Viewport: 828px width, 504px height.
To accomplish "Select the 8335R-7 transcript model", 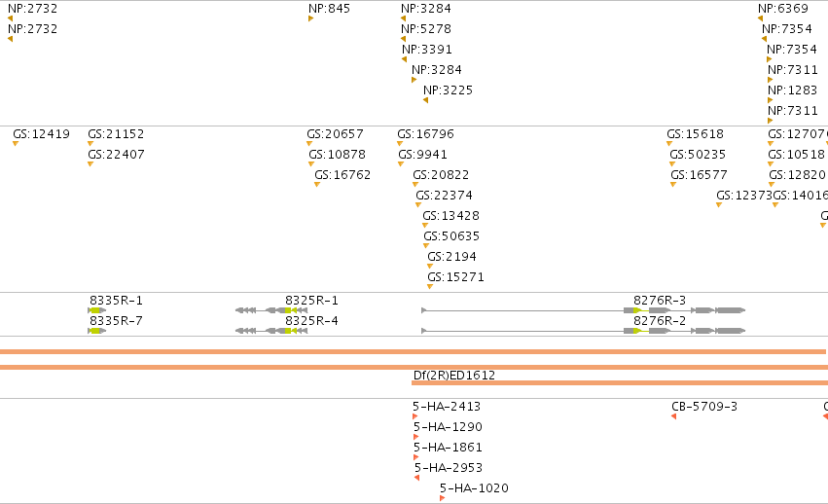I will (x=97, y=331).
